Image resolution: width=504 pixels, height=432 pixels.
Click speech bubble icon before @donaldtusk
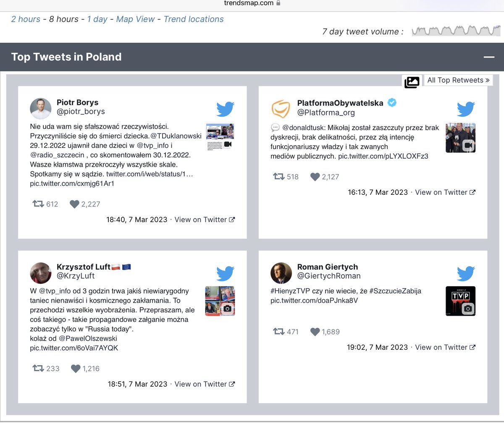pos(275,128)
